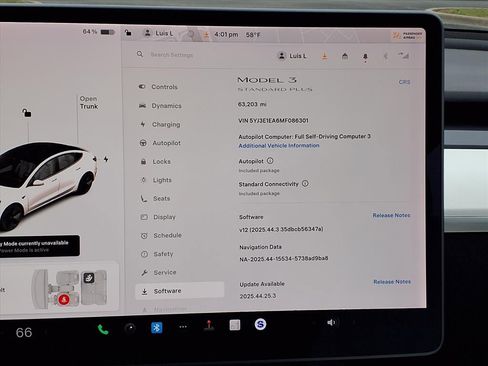
Task: Tap the Model 3 title text
Action: [267, 80]
